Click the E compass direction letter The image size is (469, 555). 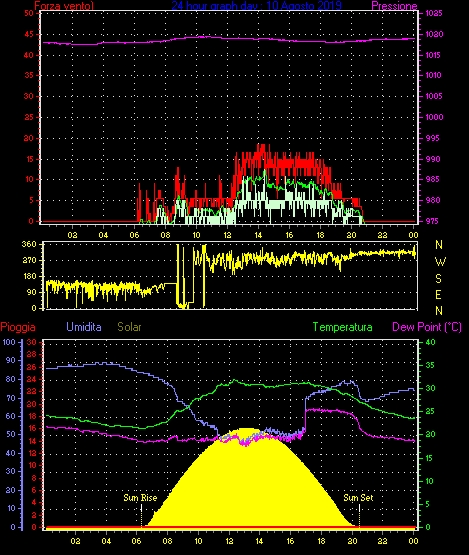438,294
